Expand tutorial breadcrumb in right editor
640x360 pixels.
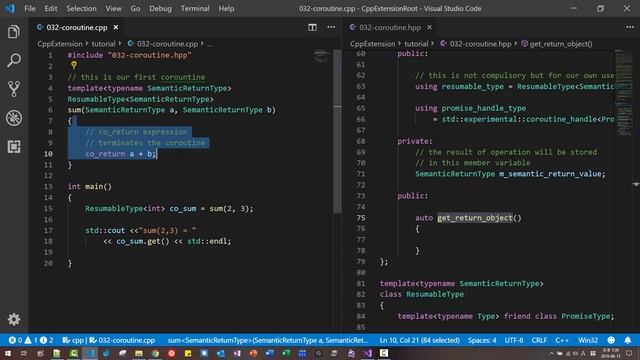[x=416, y=44]
